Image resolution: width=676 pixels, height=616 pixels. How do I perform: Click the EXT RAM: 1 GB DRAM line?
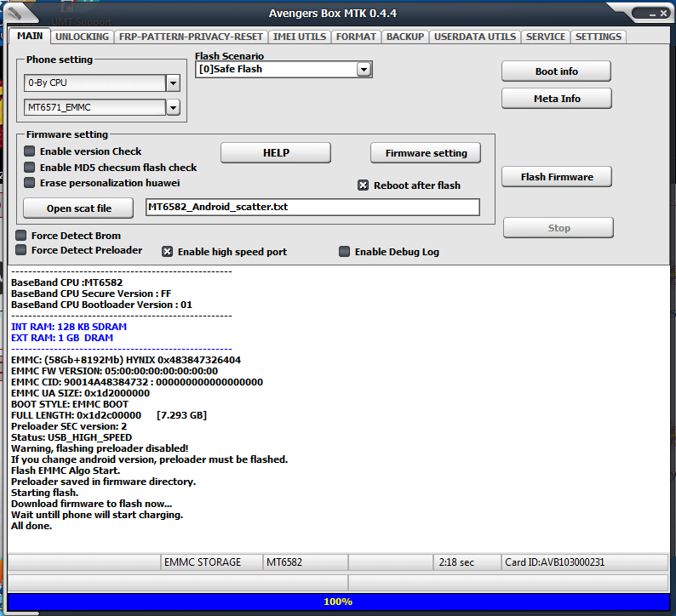click(x=62, y=338)
